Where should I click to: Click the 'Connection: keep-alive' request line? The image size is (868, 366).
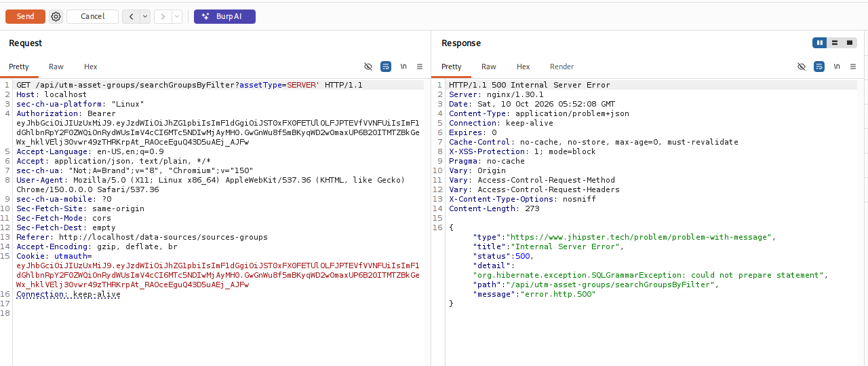68,294
